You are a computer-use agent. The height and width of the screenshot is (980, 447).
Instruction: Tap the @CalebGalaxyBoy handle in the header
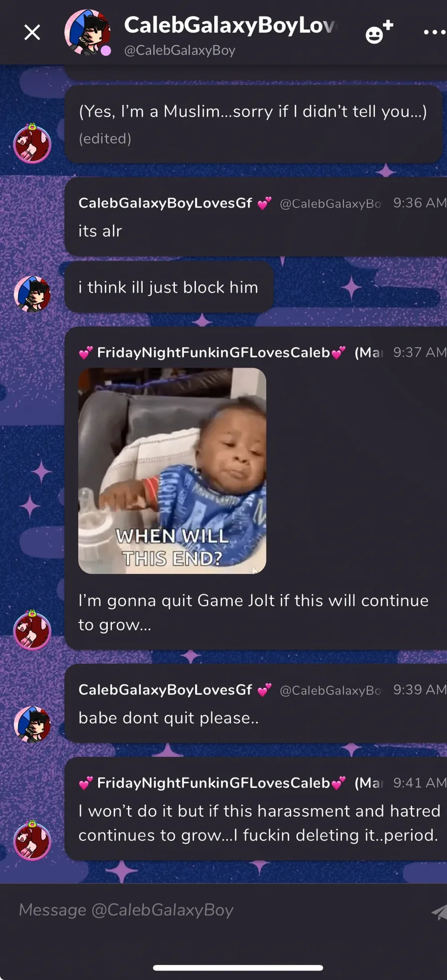[180, 51]
